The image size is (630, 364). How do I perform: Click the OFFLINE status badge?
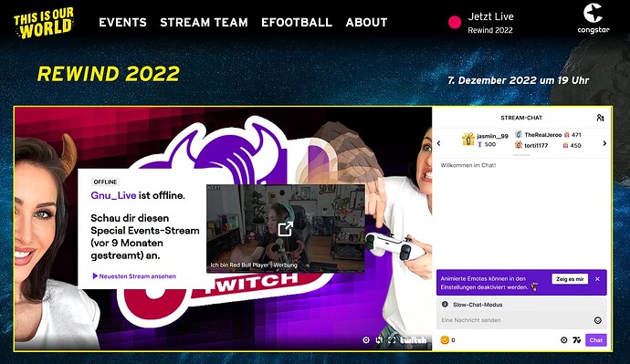coord(105,182)
